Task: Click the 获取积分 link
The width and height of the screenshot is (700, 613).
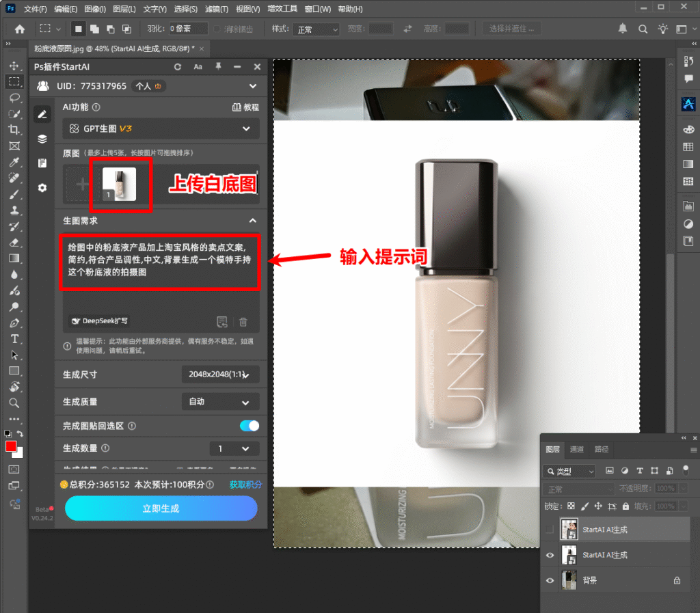Action: [x=245, y=485]
